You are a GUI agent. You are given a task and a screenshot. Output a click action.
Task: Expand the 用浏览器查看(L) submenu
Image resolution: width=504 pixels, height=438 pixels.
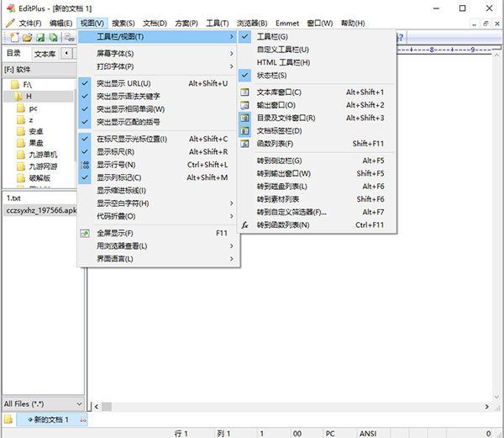159,246
